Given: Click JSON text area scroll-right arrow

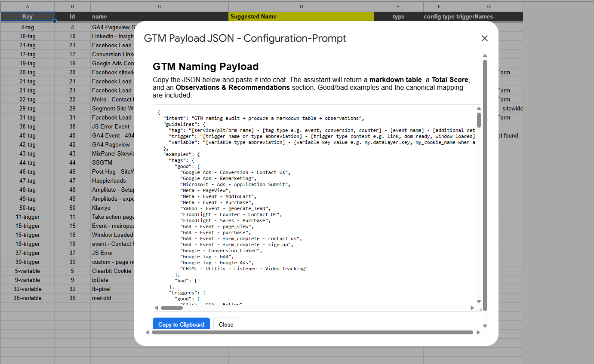Looking at the screenshot, I should tap(472, 308).
